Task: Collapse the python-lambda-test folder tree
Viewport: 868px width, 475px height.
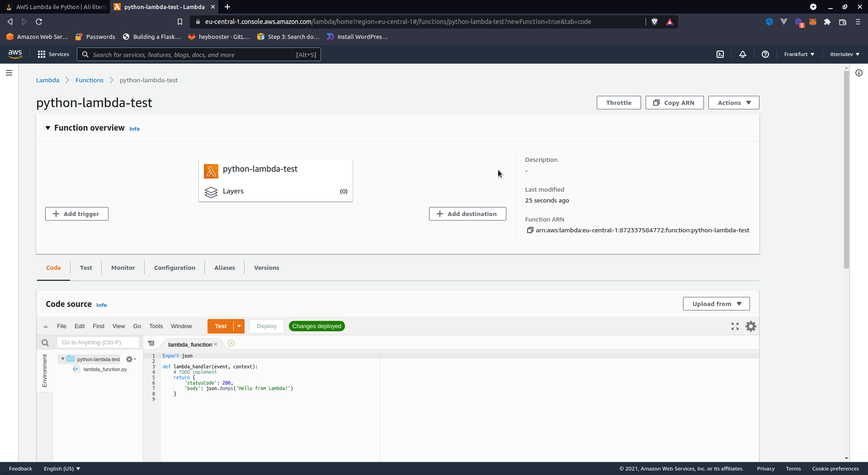Action: pos(63,359)
